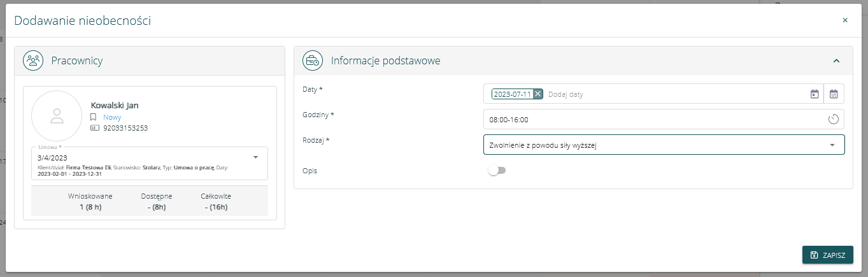
Task: Click the employee avatar placeholder
Action: (x=57, y=116)
